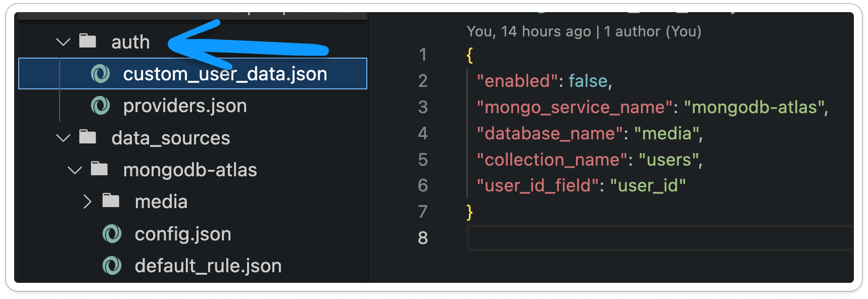The height and width of the screenshot is (299, 868).
Task: Click the media folder icon
Action: pos(111,201)
